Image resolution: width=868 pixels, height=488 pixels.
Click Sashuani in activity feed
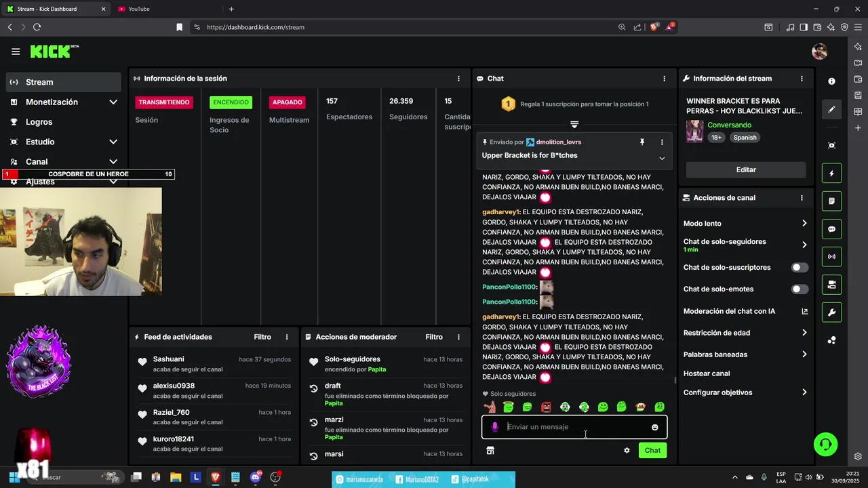(169, 359)
